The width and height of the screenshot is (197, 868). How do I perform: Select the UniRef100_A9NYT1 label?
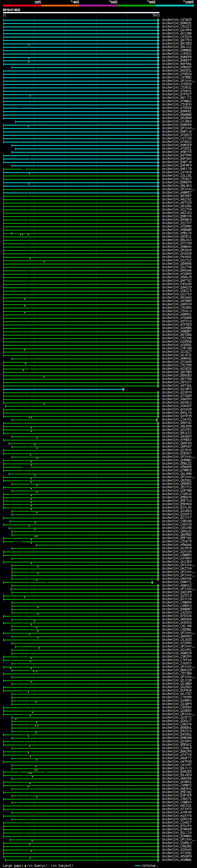(177, 582)
